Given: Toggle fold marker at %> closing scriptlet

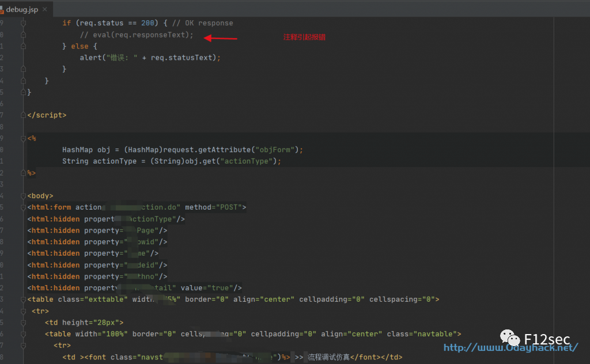Looking at the screenshot, I should click(x=23, y=173).
